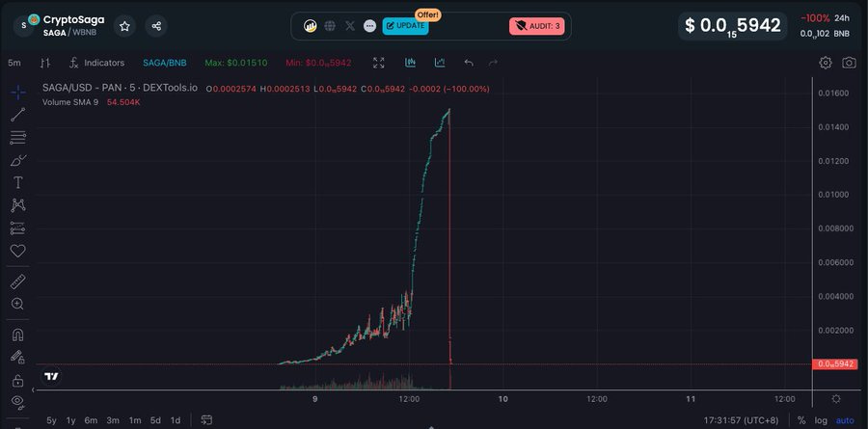Open the project X social link
The height and width of the screenshot is (429, 868).
pos(350,26)
